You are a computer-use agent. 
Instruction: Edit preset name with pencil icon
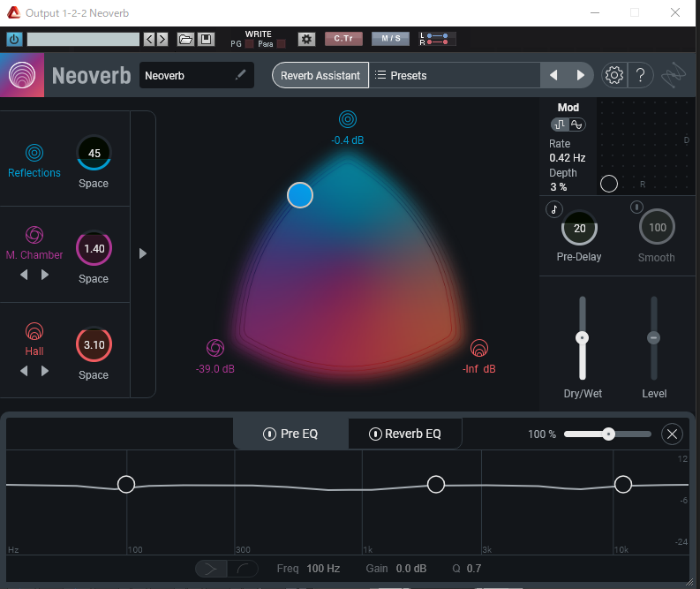241,74
